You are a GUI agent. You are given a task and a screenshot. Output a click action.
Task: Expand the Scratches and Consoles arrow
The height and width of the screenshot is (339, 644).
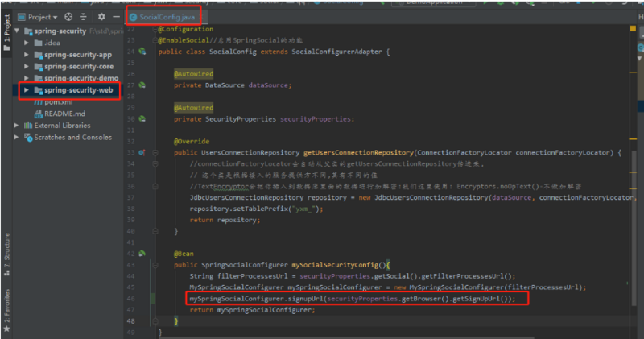coord(16,137)
